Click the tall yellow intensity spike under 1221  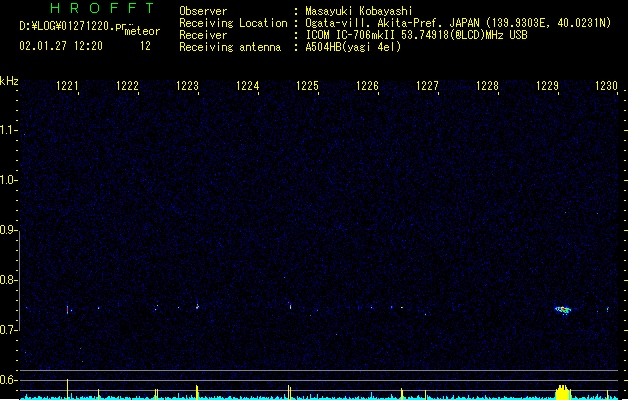point(67,388)
